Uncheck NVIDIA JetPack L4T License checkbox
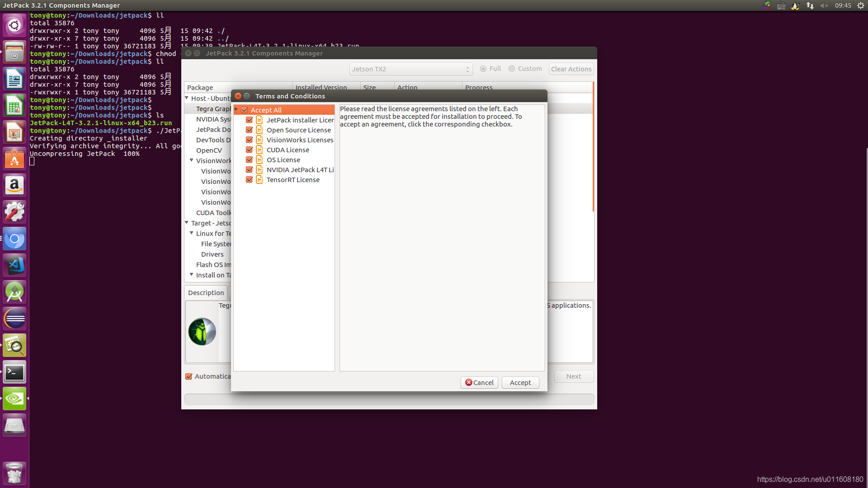The image size is (868, 488). tap(249, 169)
